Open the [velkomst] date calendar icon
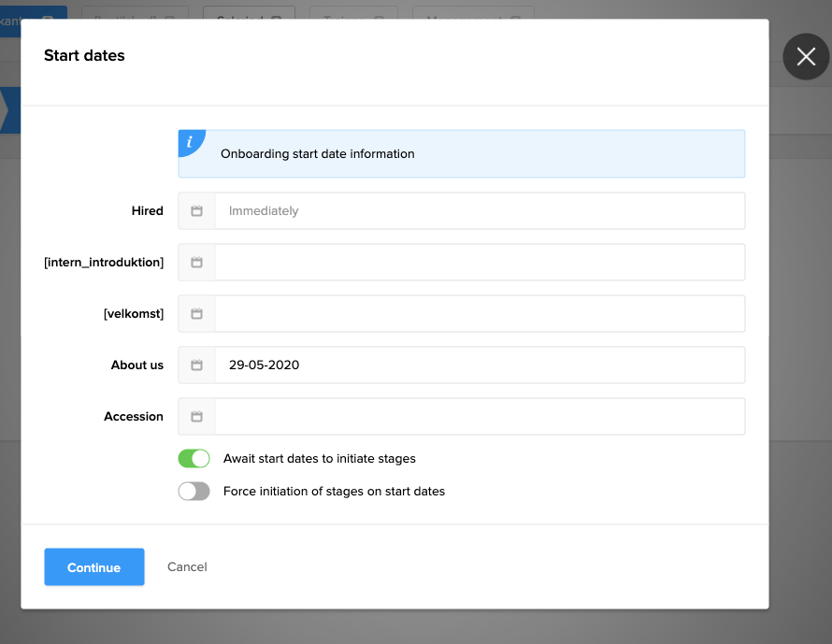 (196, 314)
